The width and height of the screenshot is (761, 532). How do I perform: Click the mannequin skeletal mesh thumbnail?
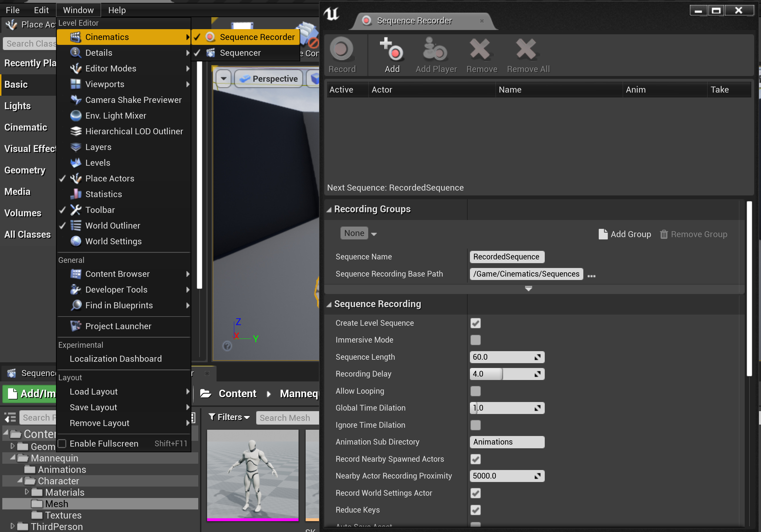[x=253, y=474]
